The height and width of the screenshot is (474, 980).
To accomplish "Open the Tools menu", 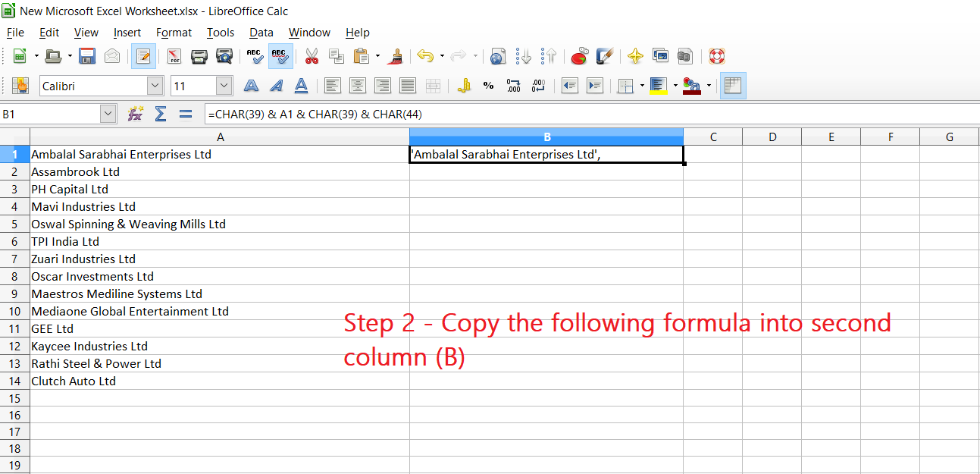I will point(221,33).
